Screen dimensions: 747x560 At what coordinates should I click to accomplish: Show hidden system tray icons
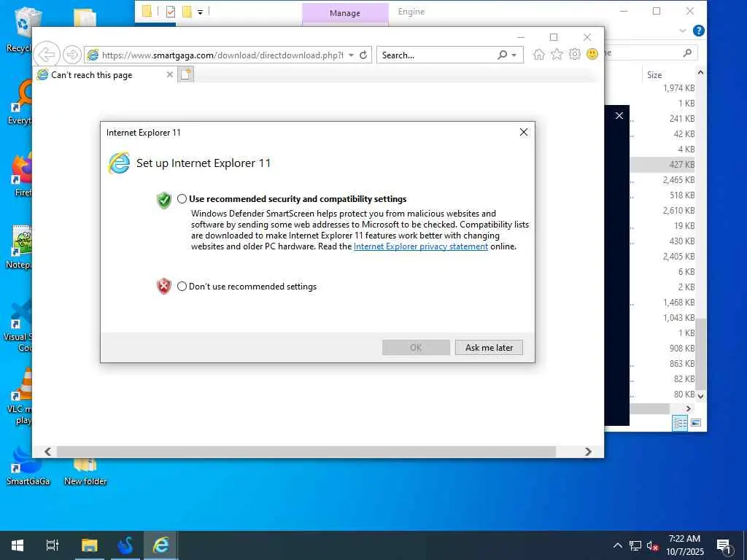click(617, 545)
